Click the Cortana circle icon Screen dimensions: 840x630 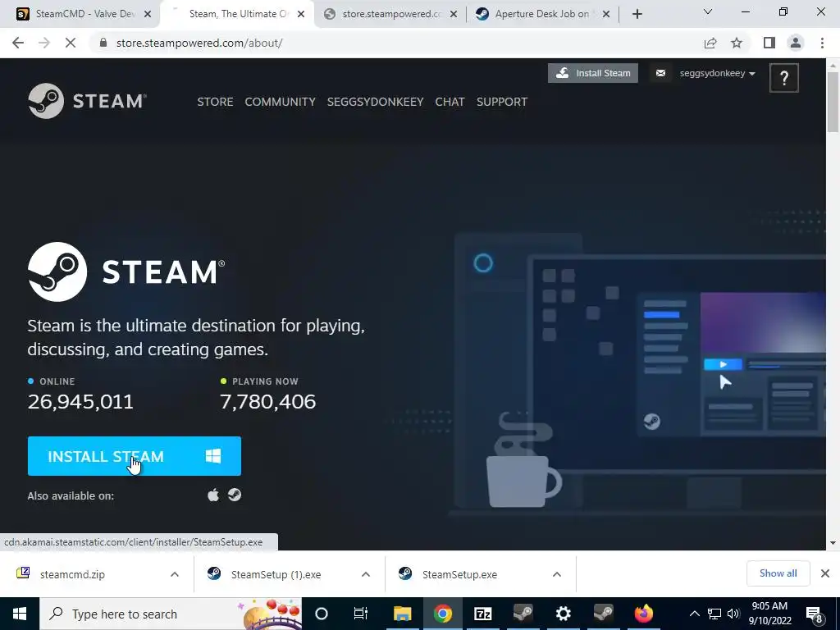click(x=322, y=614)
